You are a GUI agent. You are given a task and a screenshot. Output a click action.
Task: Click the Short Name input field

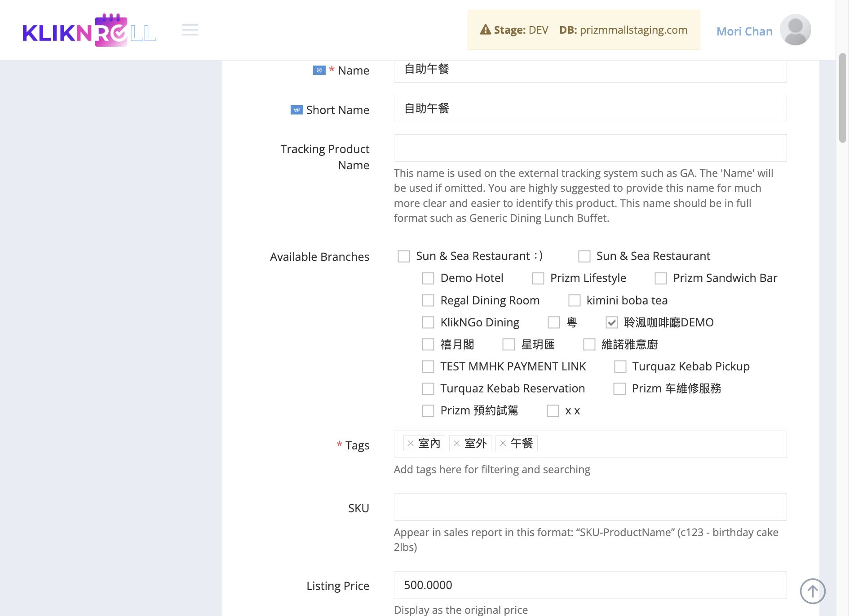[x=590, y=108]
